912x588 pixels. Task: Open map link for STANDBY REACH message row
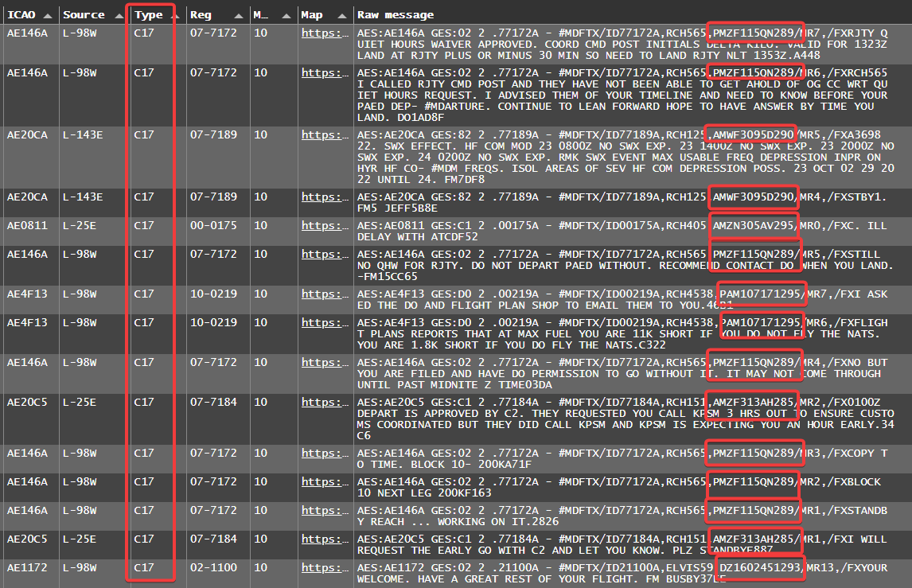click(325, 510)
